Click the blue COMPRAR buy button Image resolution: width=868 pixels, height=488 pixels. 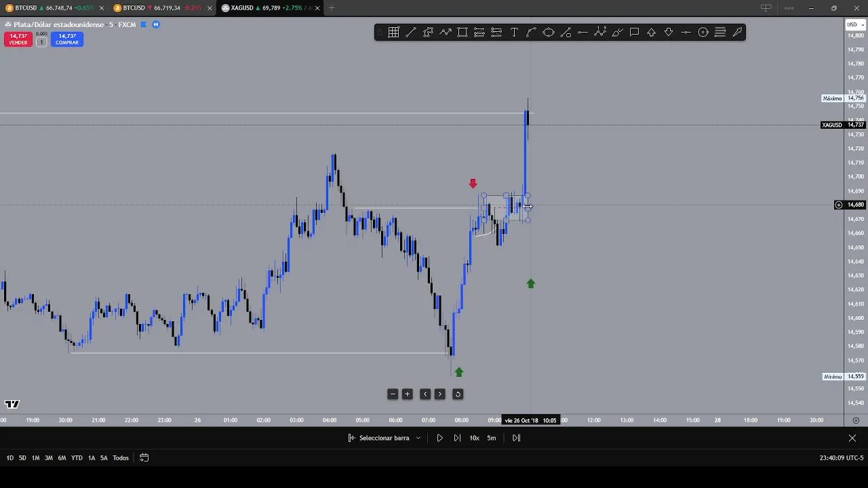[x=67, y=39]
